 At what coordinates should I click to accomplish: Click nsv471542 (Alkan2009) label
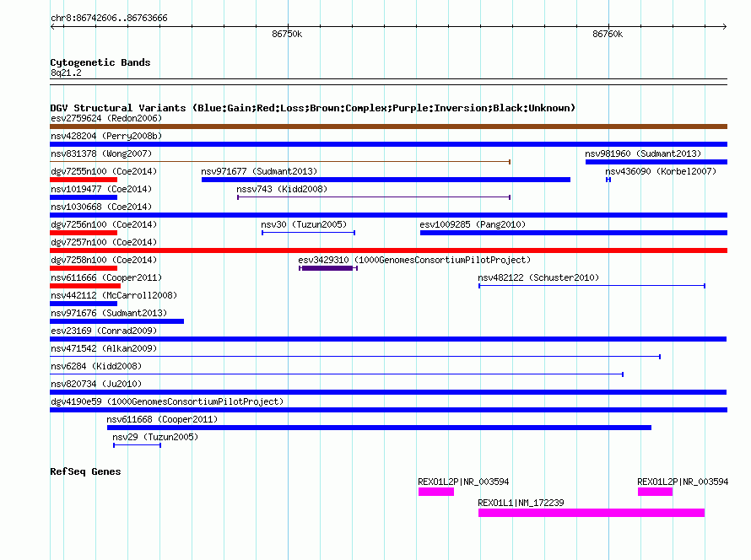pos(104,348)
